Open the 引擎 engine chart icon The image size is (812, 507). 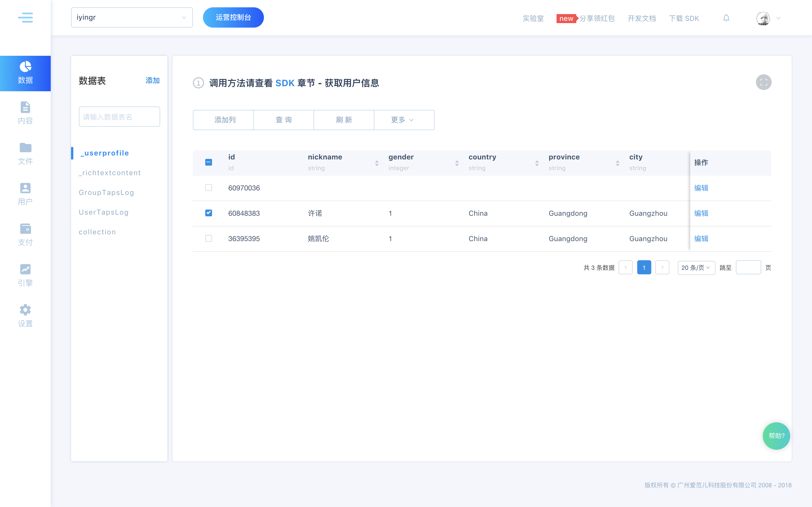pyautogui.click(x=25, y=269)
